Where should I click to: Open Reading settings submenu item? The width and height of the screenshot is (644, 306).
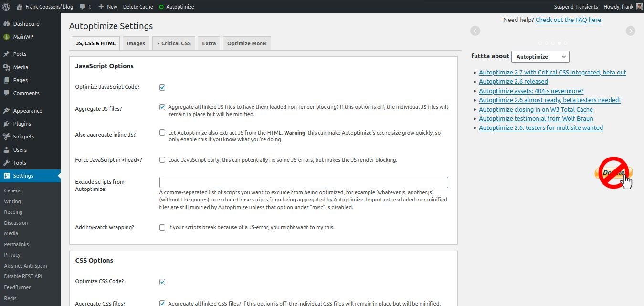(13, 212)
